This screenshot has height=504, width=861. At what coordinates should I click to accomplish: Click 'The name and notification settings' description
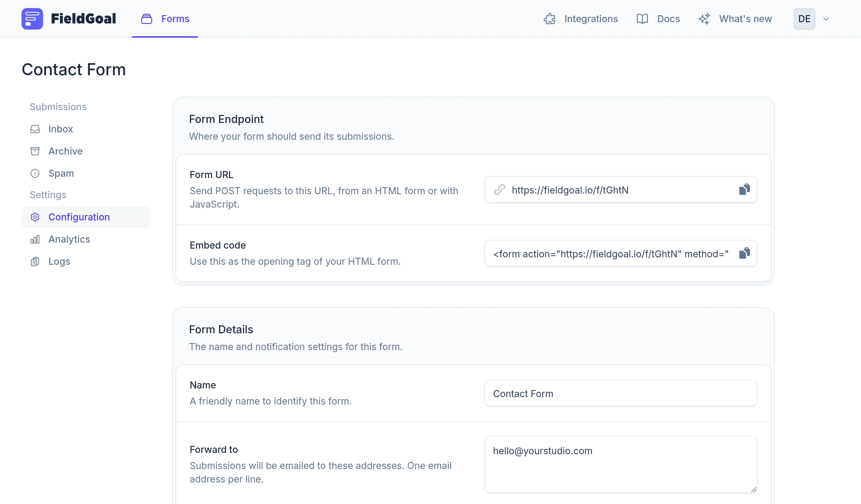(x=296, y=347)
